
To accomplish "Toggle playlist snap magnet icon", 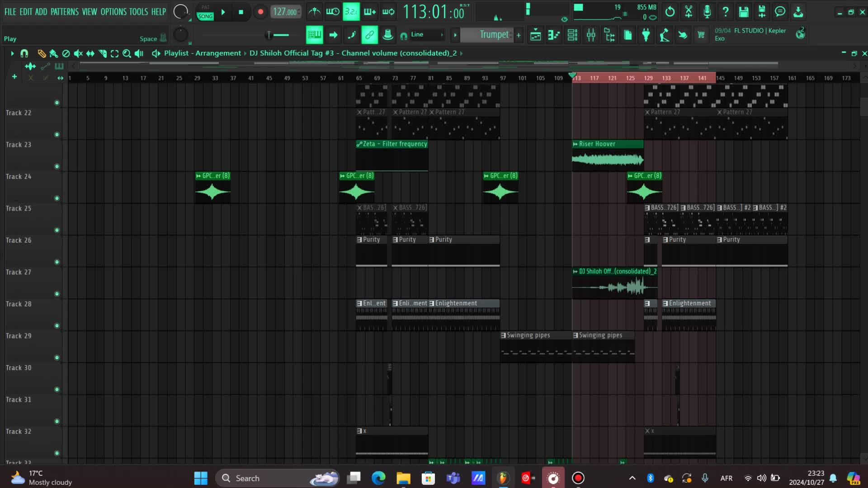I will click(24, 53).
